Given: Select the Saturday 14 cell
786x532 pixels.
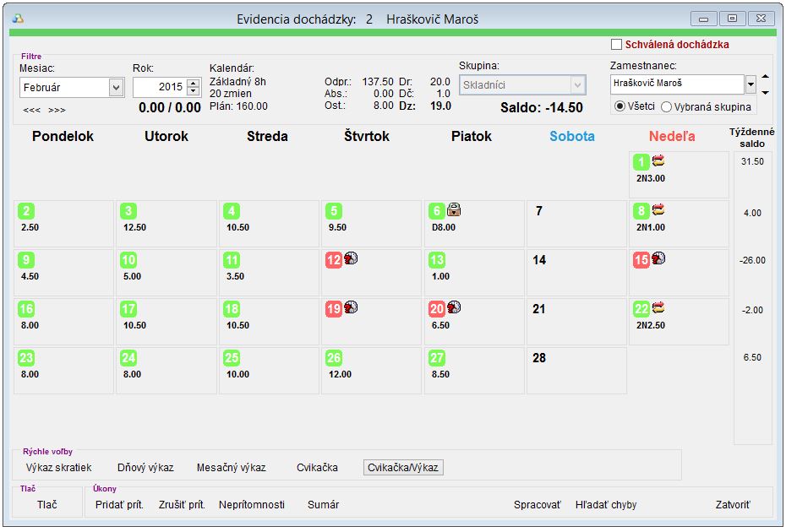Looking at the screenshot, I should pos(576,273).
